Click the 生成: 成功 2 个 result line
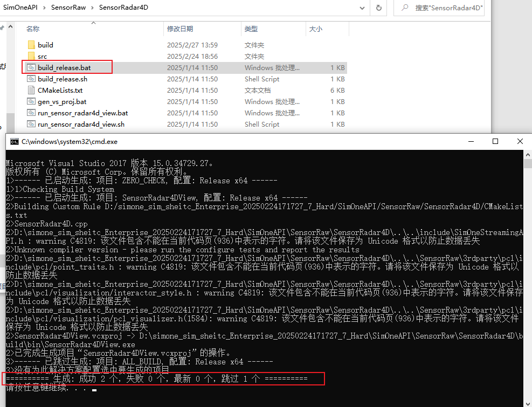532x407 pixels. (157, 378)
